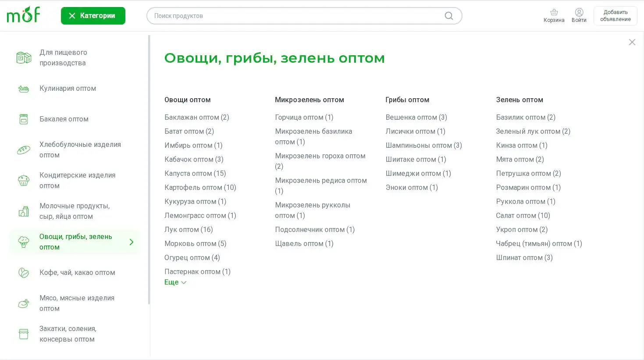Open the Корзина basket icon
This screenshot has height=360, width=644.
554,12
